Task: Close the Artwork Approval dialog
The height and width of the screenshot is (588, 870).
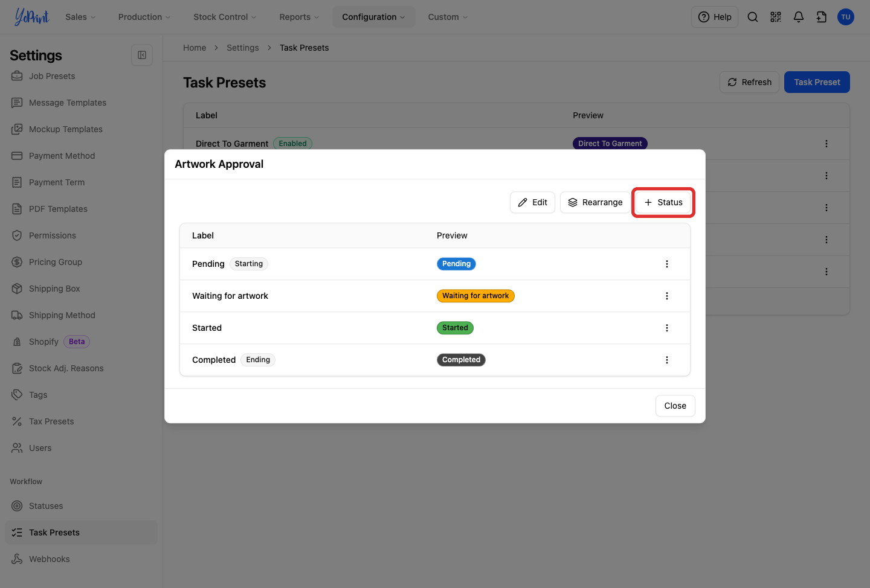Action: tap(675, 406)
